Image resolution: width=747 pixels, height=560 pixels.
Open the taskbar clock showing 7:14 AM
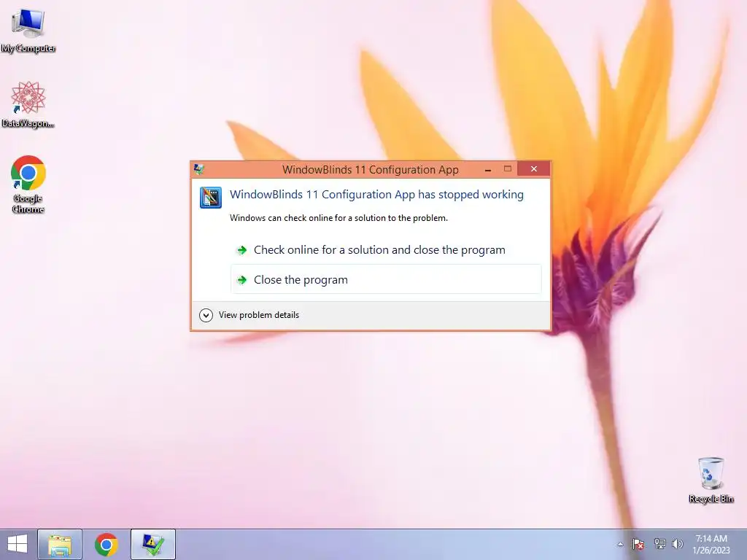(x=711, y=544)
